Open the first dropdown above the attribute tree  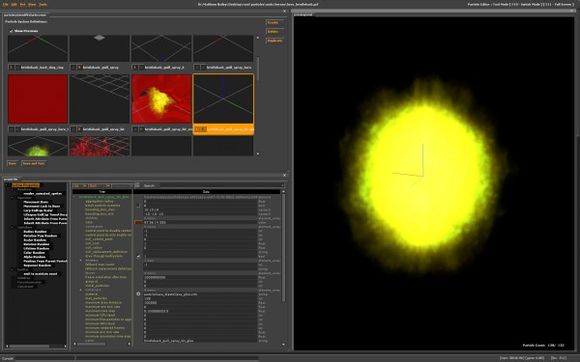coord(80,186)
